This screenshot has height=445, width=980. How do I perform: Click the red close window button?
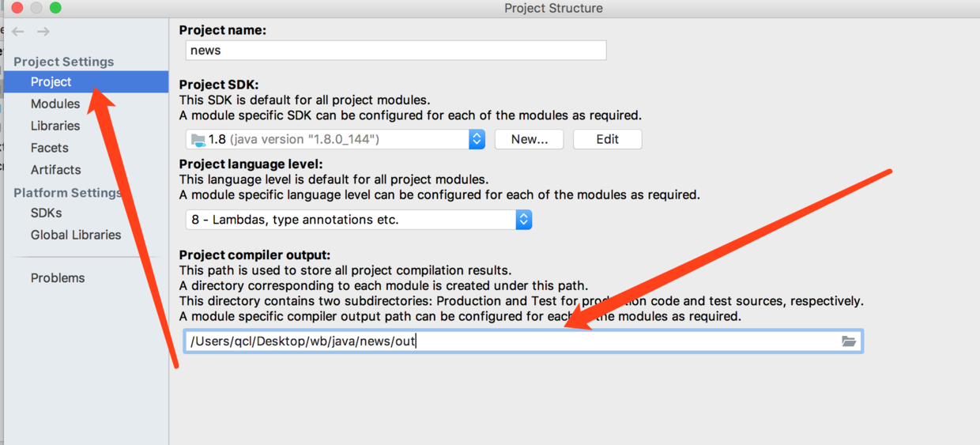coord(17,8)
